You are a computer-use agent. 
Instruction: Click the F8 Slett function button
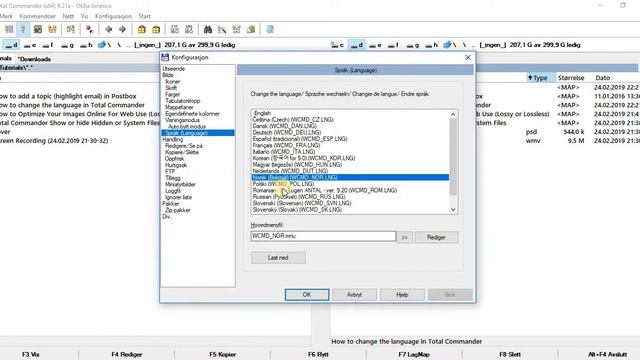pos(510,355)
